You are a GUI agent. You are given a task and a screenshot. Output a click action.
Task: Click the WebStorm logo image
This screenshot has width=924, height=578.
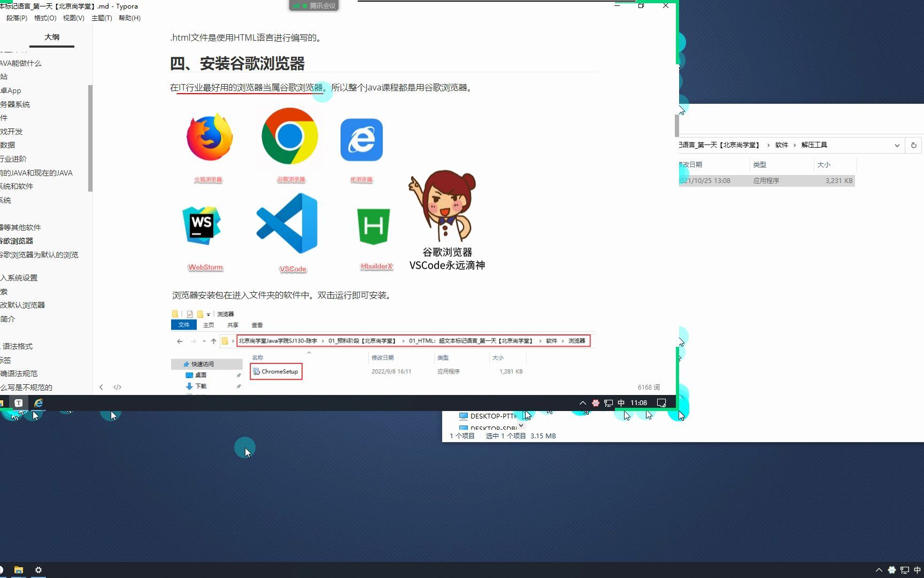[x=202, y=225]
